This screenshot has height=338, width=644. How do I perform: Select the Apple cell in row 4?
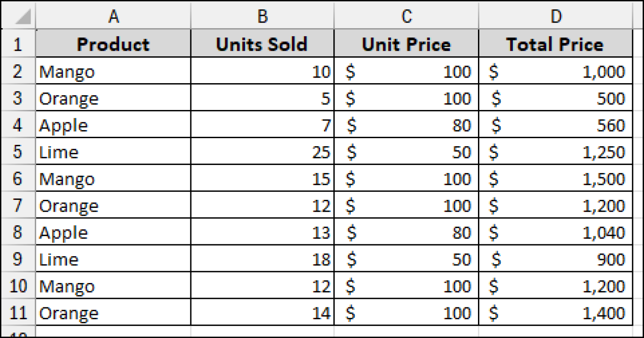[x=113, y=125]
